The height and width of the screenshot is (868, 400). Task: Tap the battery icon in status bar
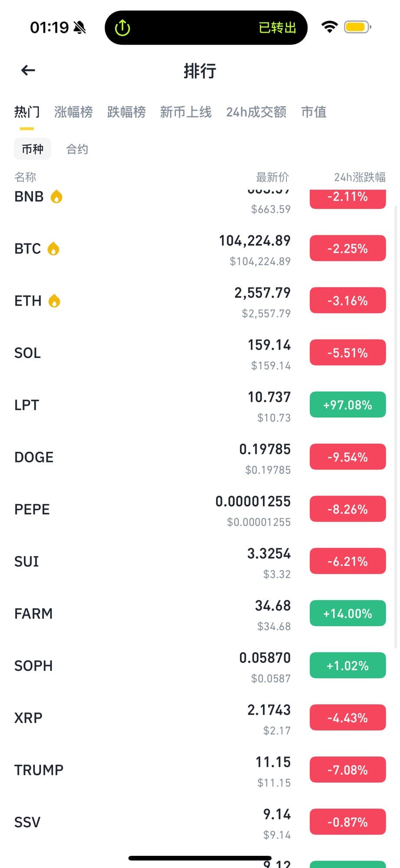[x=357, y=27]
